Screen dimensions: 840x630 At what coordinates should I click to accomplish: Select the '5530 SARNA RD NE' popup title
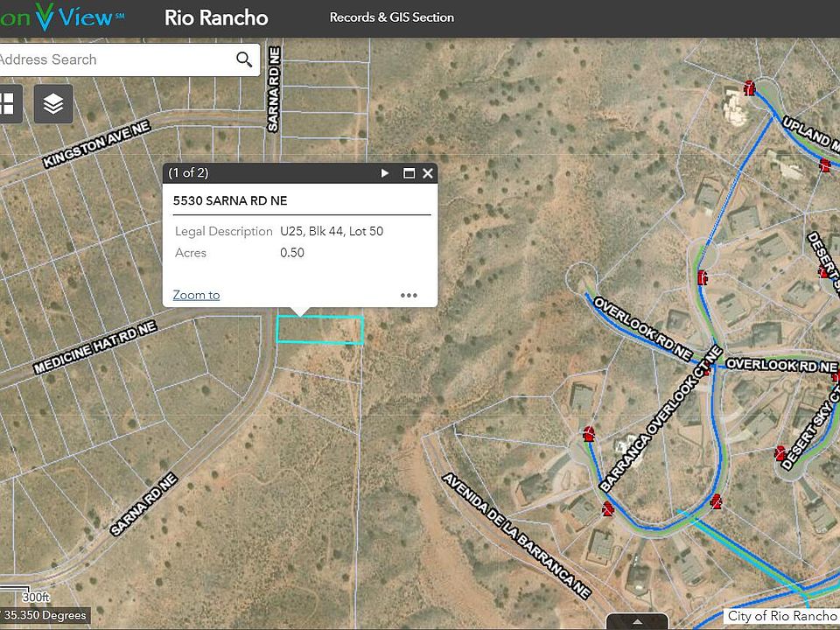(x=230, y=201)
